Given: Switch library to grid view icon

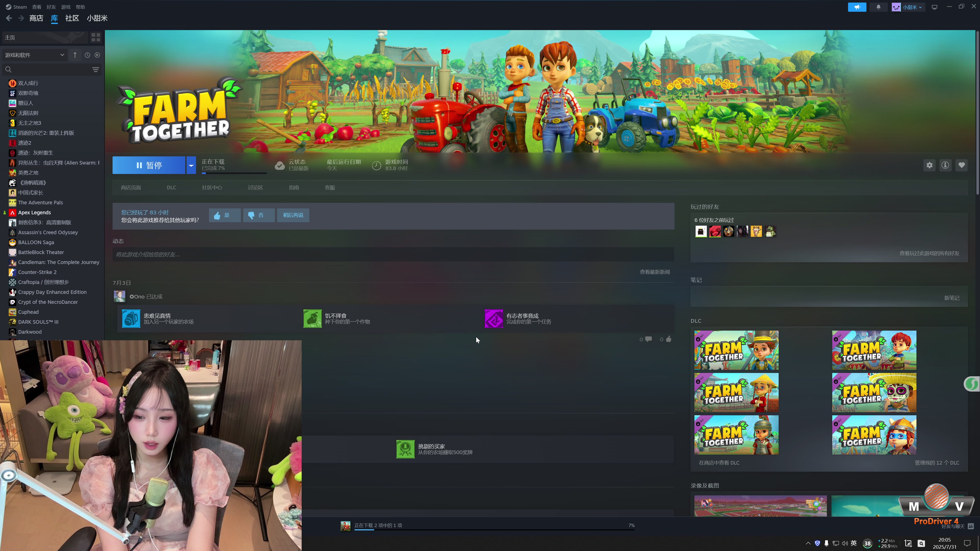Looking at the screenshot, I should point(95,37).
